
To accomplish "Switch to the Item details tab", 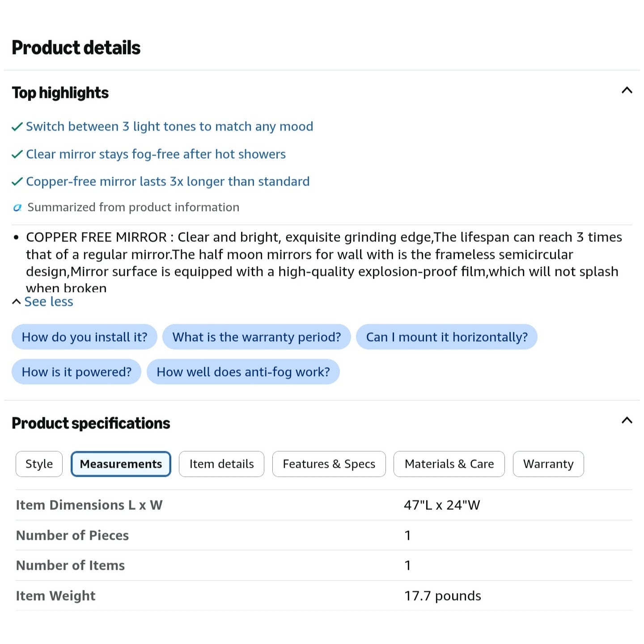I will click(x=221, y=464).
